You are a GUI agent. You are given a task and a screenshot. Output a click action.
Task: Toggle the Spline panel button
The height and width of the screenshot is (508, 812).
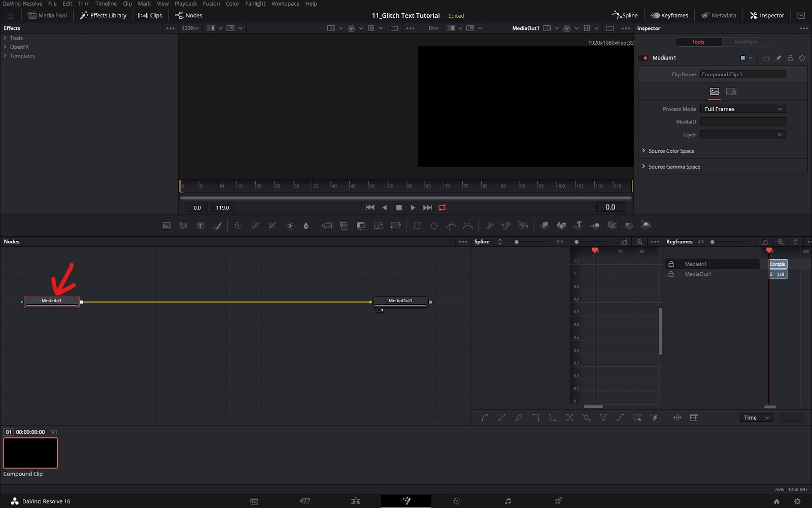[x=625, y=15]
